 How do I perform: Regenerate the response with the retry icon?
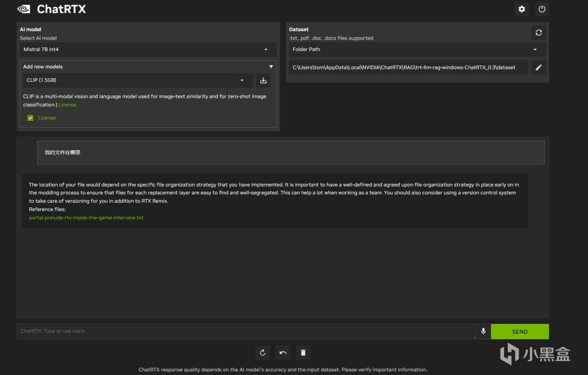click(x=263, y=352)
